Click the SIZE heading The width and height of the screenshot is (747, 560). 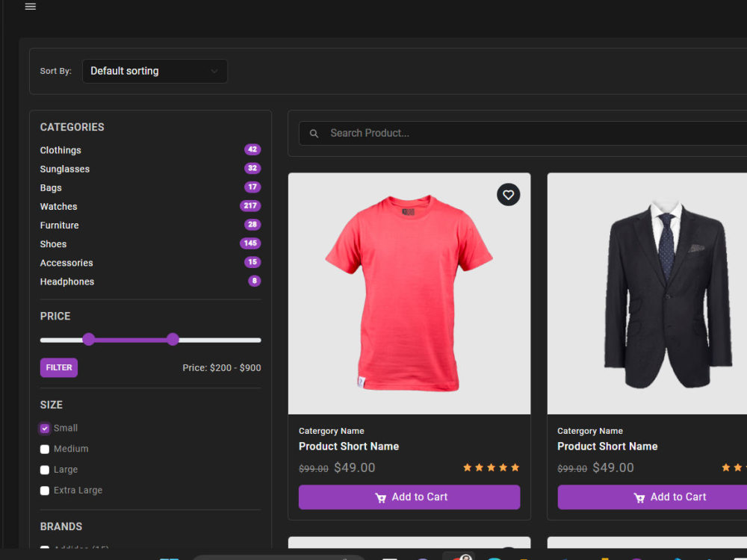point(52,405)
